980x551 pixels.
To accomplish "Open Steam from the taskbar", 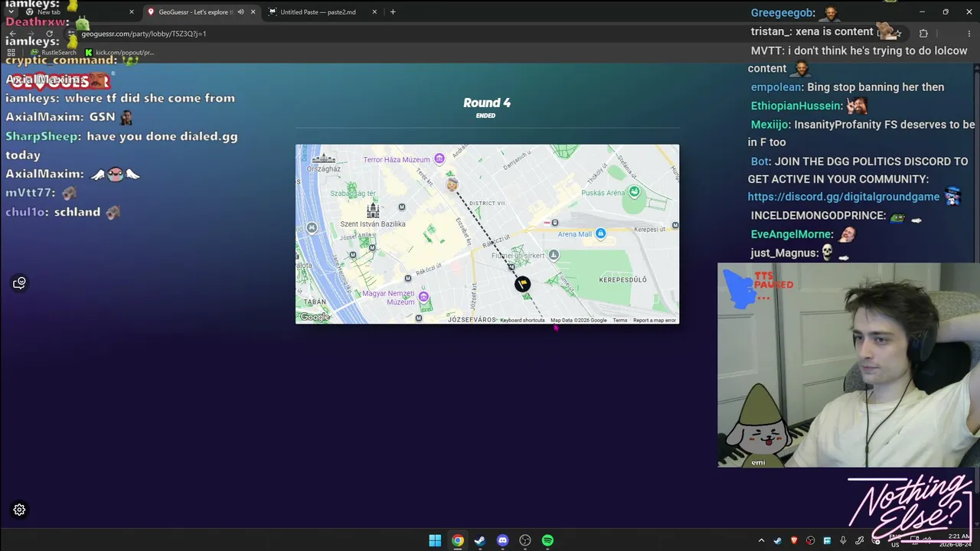I will click(480, 540).
